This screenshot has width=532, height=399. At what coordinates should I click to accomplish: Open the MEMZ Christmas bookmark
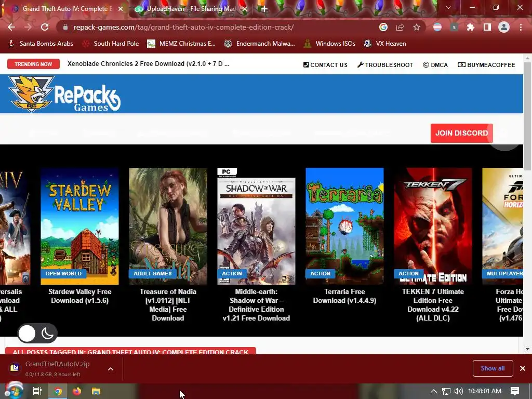[181, 44]
